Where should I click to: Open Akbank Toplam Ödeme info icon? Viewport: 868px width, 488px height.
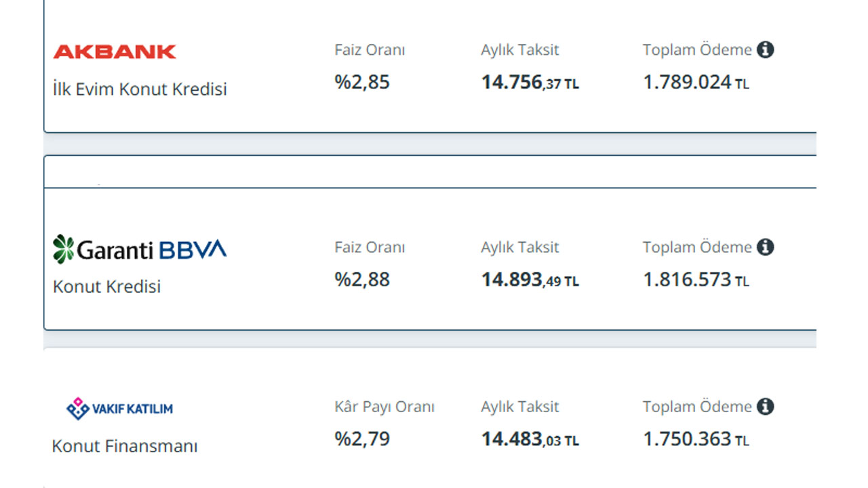coord(766,49)
